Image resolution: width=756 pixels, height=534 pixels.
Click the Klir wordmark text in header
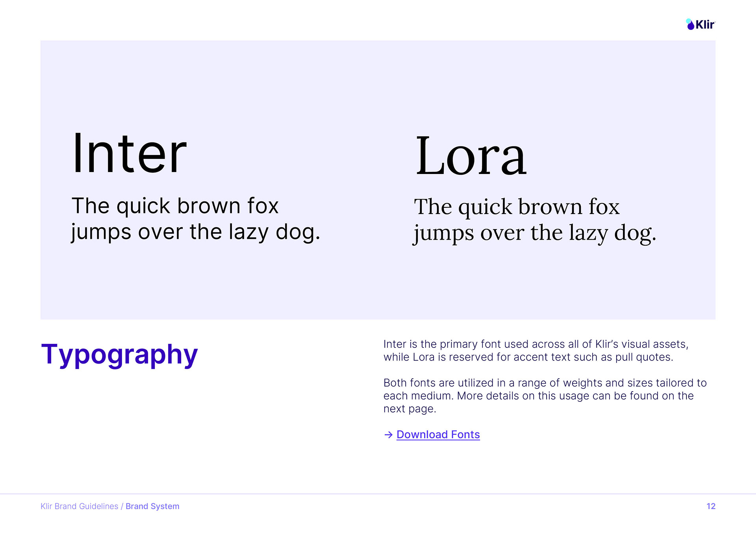[x=705, y=25]
